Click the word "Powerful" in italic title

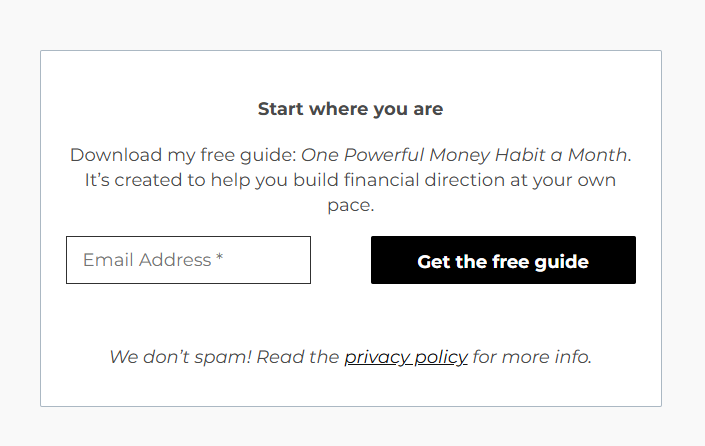(384, 155)
